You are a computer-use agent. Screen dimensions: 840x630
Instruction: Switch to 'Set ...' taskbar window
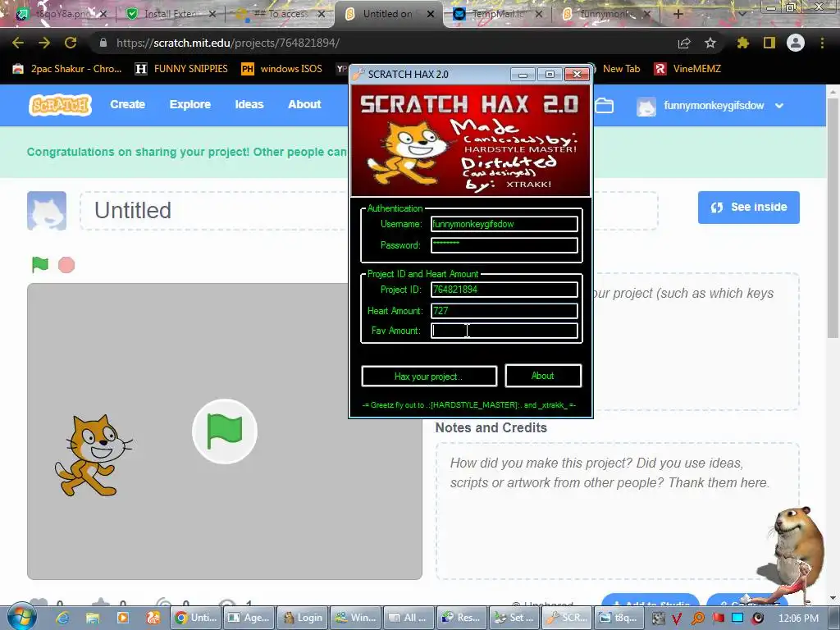(515, 618)
